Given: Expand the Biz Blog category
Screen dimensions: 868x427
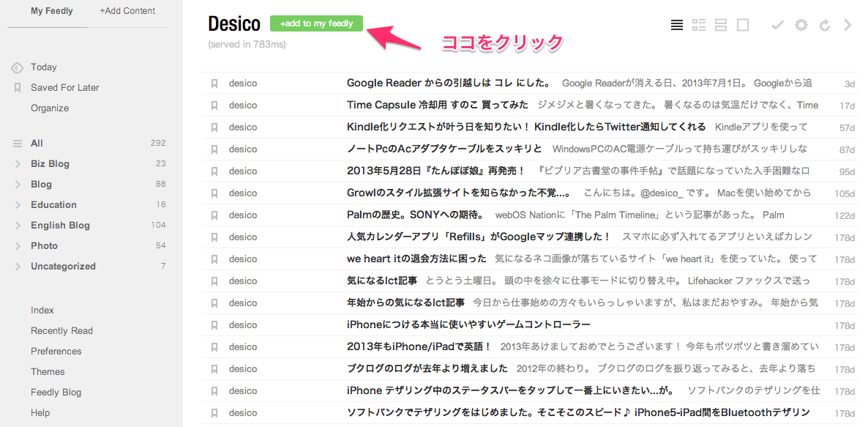Looking at the screenshot, I should click(20, 163).
